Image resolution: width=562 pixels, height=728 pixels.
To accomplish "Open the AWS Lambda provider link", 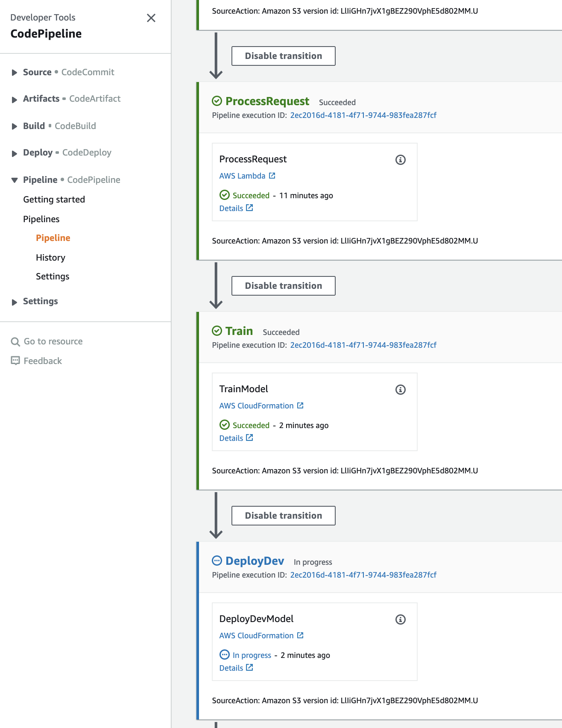I will click(242, 176).
